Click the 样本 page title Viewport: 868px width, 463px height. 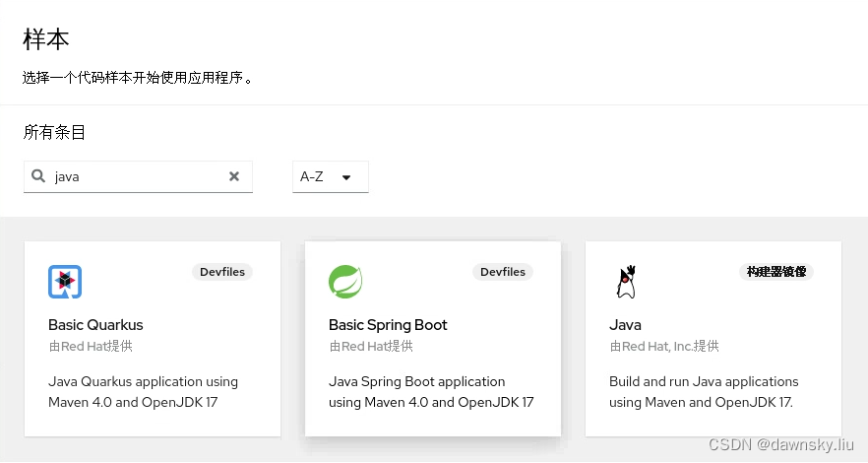46,39
